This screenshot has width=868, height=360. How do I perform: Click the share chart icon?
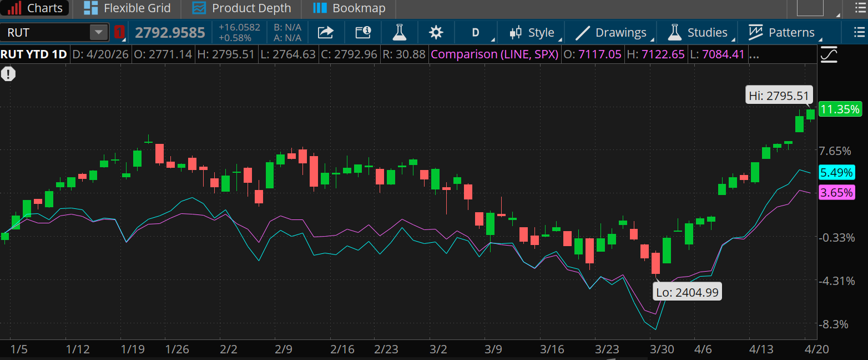[x=326, y=33]
